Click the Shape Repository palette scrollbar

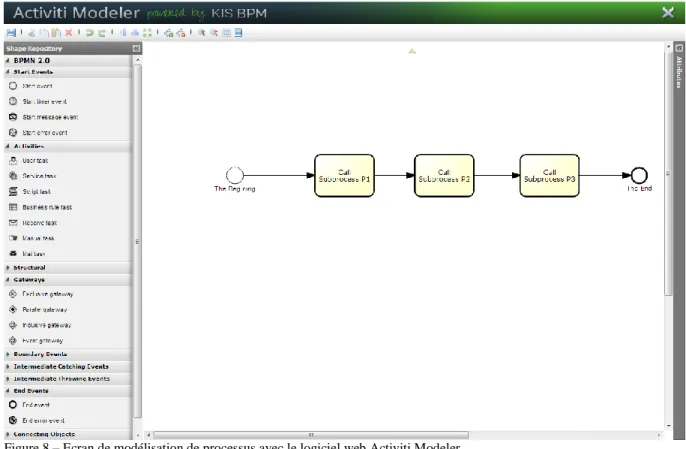coord(137,241)
